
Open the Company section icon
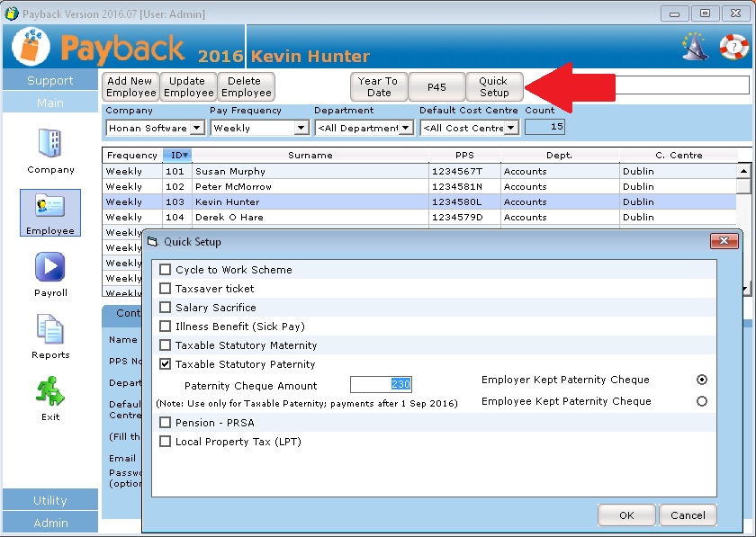click(50, 144)
